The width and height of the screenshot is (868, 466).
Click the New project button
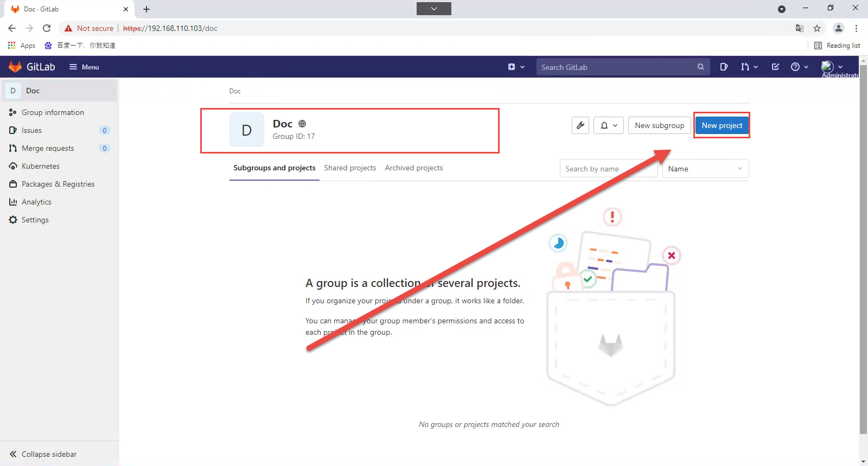(x=722, y=125)
